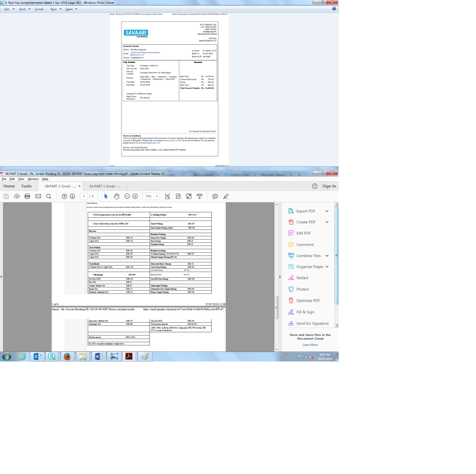This screenshot has width=476, height=474.
Task: Expand the Organize Pages chevron
Action: click(327, 267)
